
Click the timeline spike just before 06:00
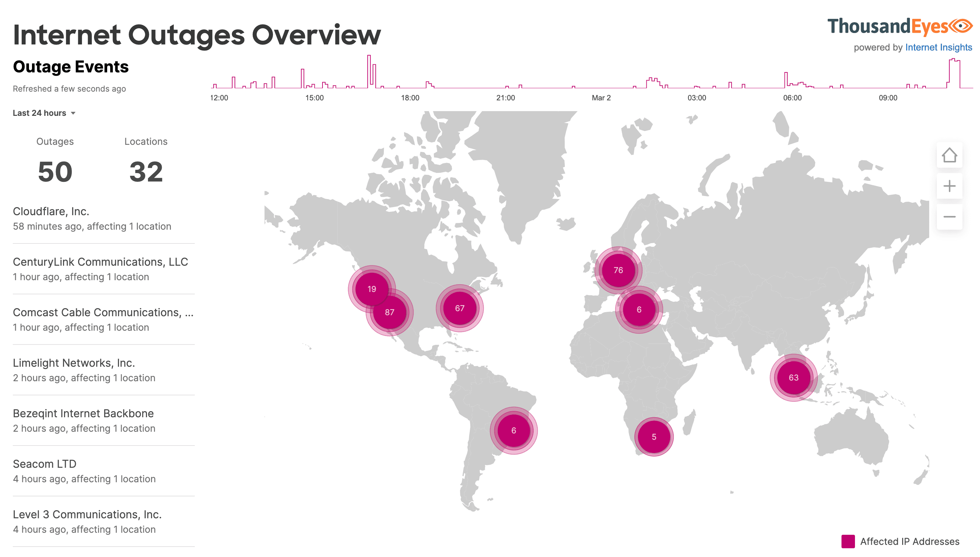(x=786, y=80)
